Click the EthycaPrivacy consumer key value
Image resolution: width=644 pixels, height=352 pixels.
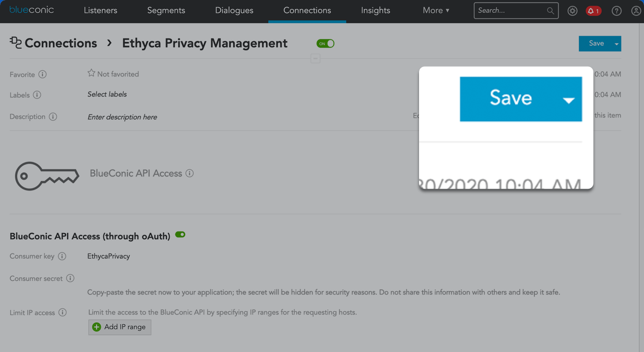109,256
